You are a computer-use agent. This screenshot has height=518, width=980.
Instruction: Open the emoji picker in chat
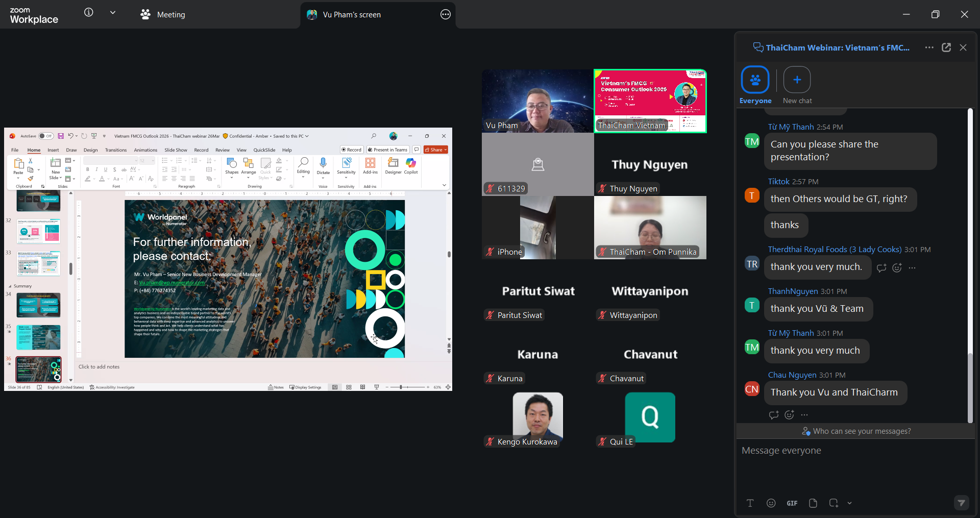click(x=771, y=503)
